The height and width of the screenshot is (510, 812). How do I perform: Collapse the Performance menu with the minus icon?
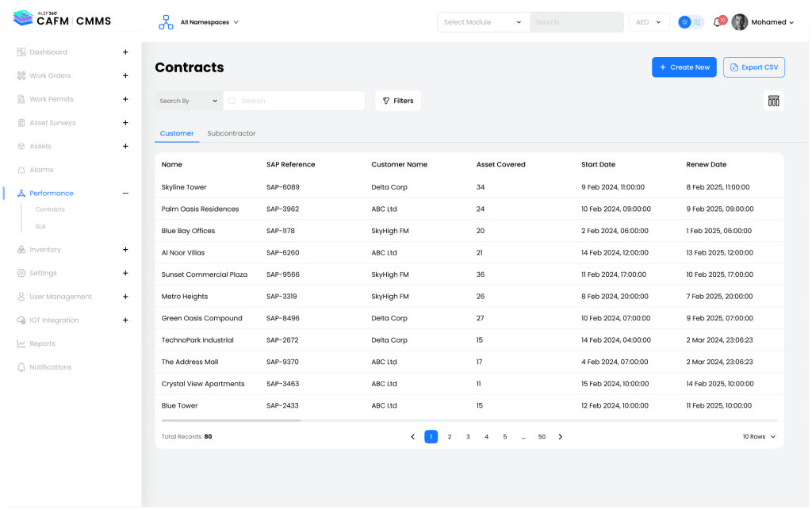(x=125, y=194)
